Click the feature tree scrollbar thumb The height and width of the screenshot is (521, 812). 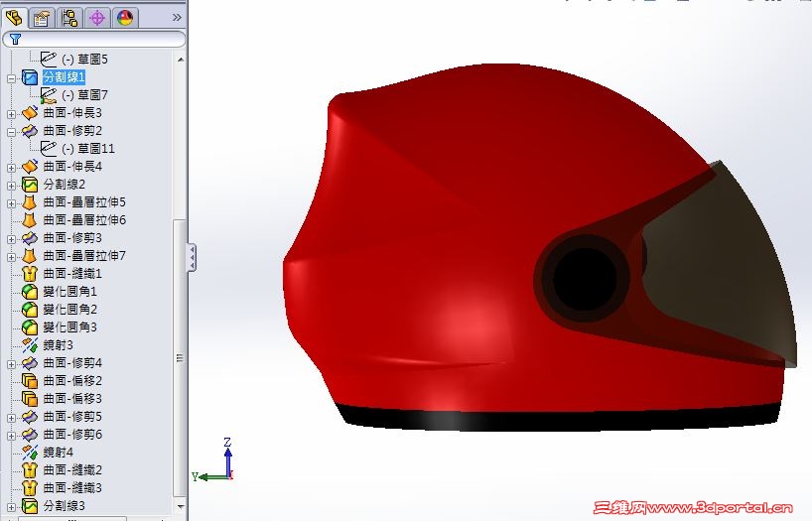(x=181, y=357)
